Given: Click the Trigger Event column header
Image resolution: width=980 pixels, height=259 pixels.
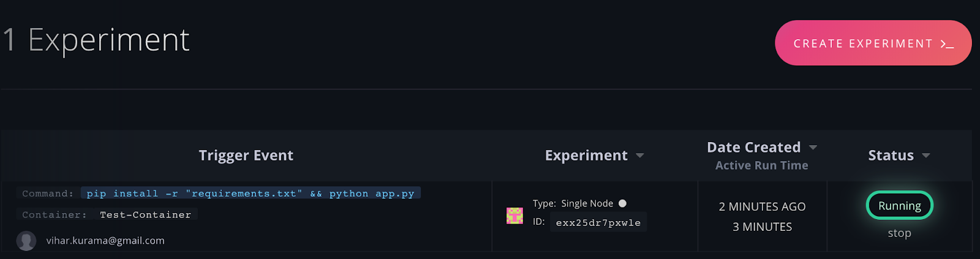Looking at the screenshot, I should click(x=246, y=156).
